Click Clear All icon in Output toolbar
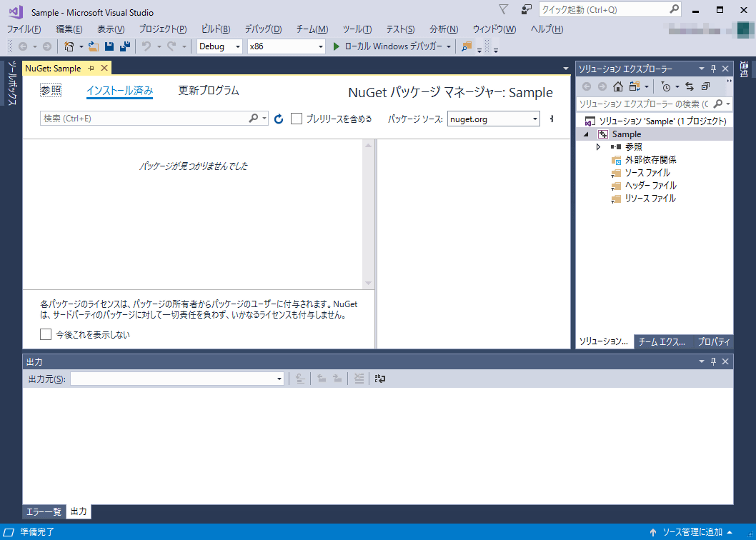756x540 pixels. [x=359, y=379]
